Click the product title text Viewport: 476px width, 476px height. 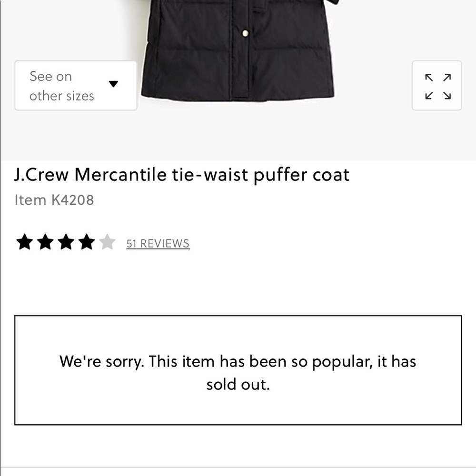(x=181, y=175)
